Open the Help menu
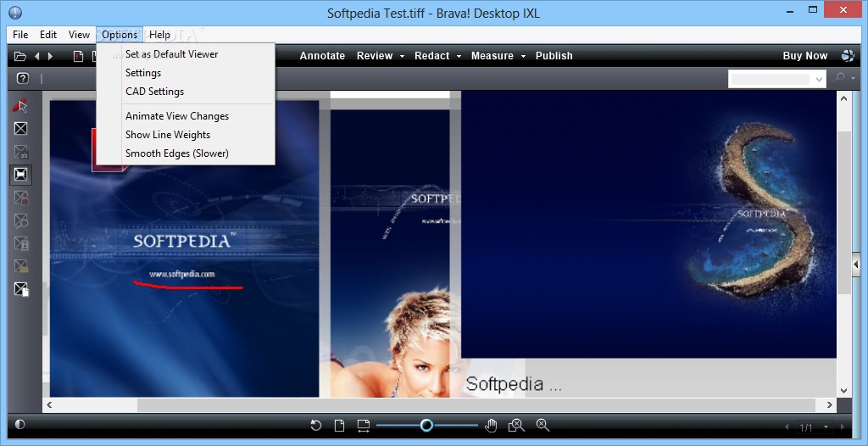 click(159, 35)
